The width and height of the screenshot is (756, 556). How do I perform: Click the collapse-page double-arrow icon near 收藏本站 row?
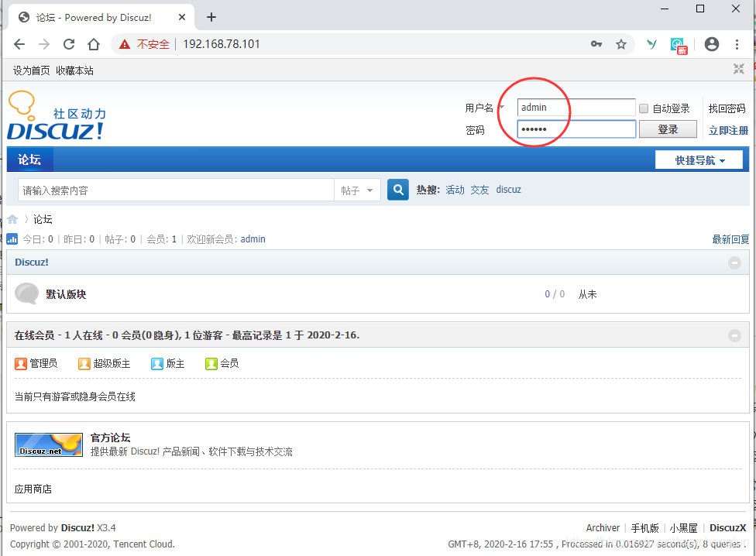pyautogui.click(x=737, y=69)
